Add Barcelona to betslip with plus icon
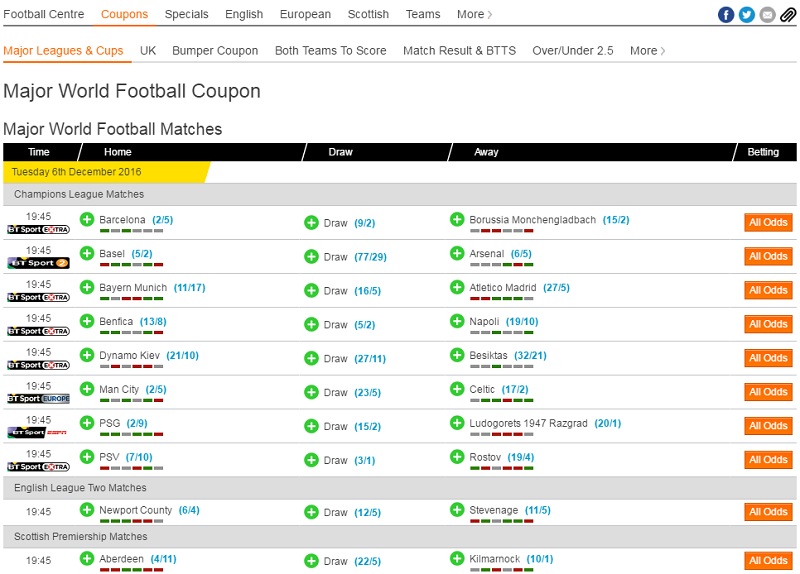The width and height of the screenshot is (800, 574). click(87, 219)
